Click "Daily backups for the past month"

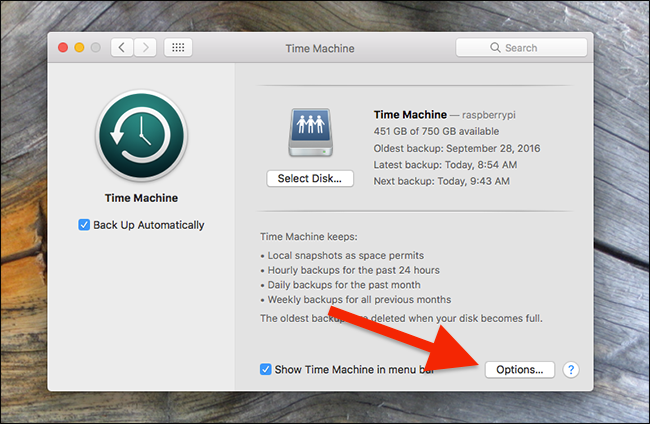pos(344,285)
